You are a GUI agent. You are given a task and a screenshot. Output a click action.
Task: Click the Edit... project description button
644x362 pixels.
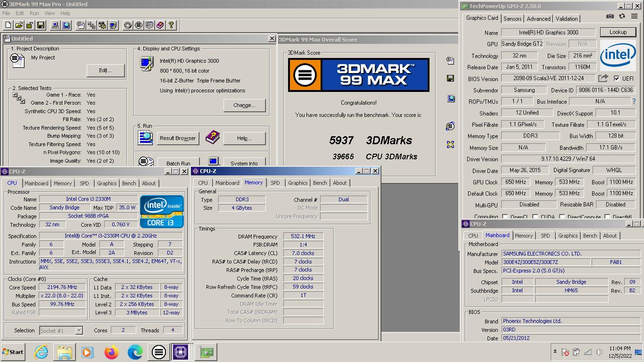pyautogui.click(x=106, y=71)
